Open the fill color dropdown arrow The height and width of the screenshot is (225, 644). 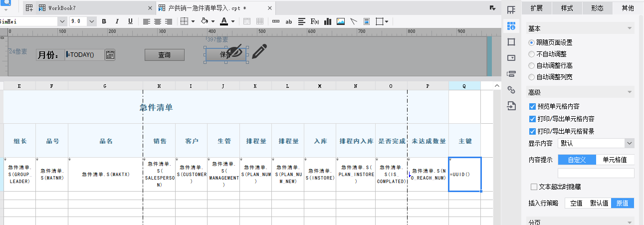[213, 21]
